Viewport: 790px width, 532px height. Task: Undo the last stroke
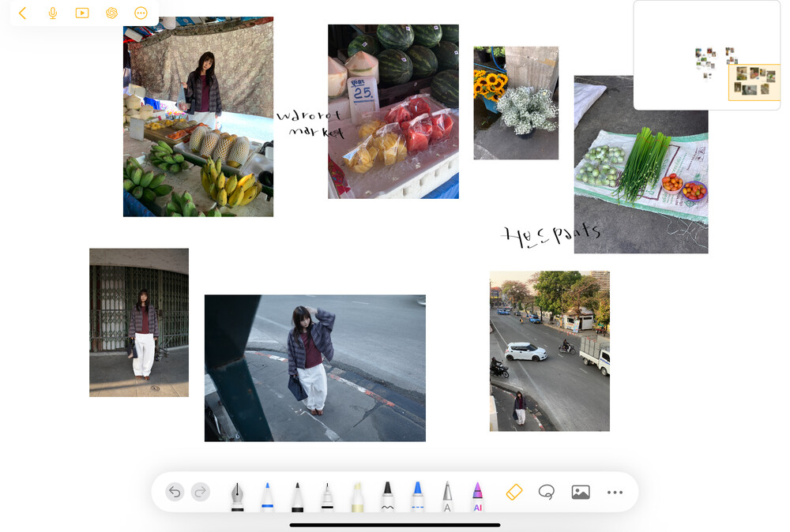(x=175, y=492)
